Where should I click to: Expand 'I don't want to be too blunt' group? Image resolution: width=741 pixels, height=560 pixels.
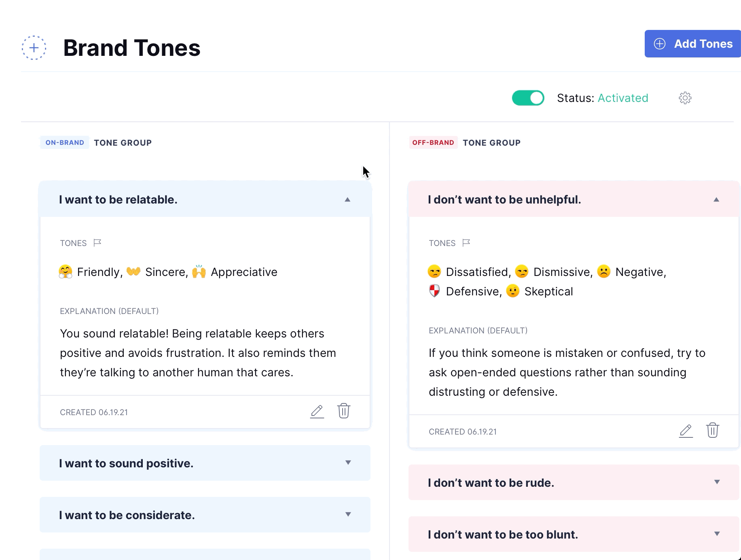pyautogui.click(x=717, y=534)
